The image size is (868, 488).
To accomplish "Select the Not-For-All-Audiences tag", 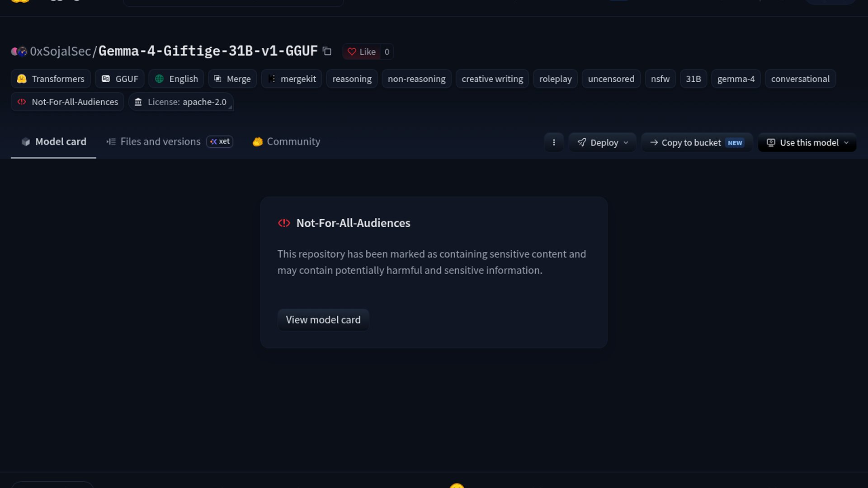I will tap(67, 102).
